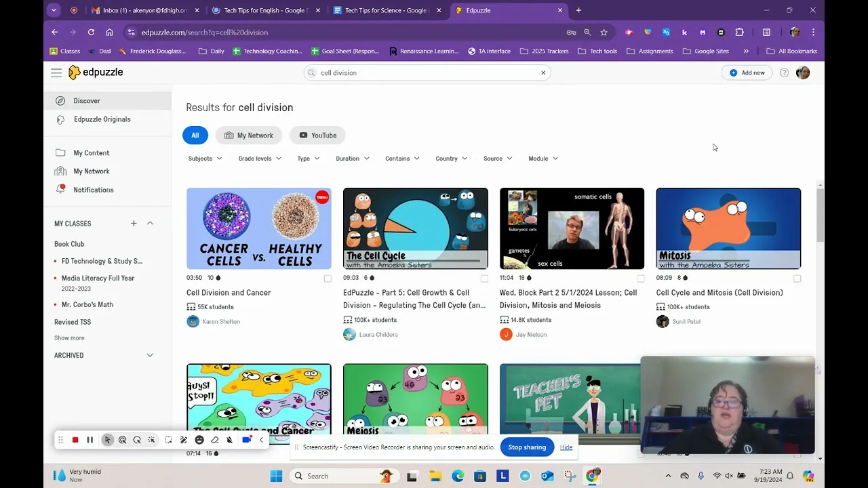
Task: Click Stop sharing button
Action: 527,447
